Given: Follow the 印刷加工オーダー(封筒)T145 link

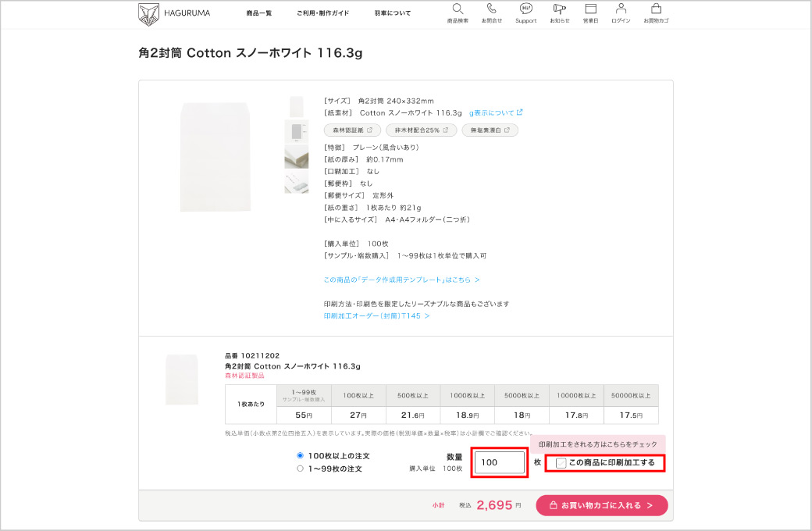Looking at the screenshot, I should 376,316.
